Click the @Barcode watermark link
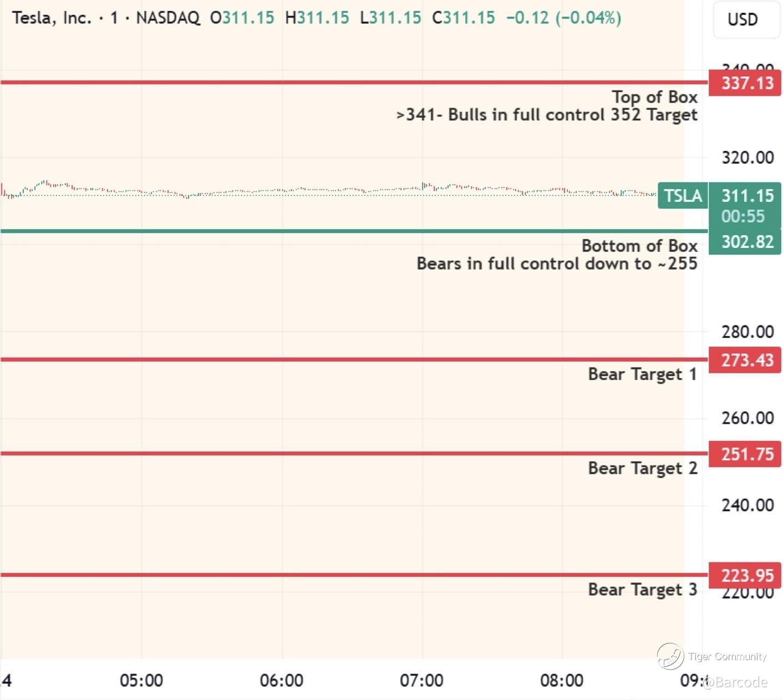The image size is (783, 700). pos(735,682)
